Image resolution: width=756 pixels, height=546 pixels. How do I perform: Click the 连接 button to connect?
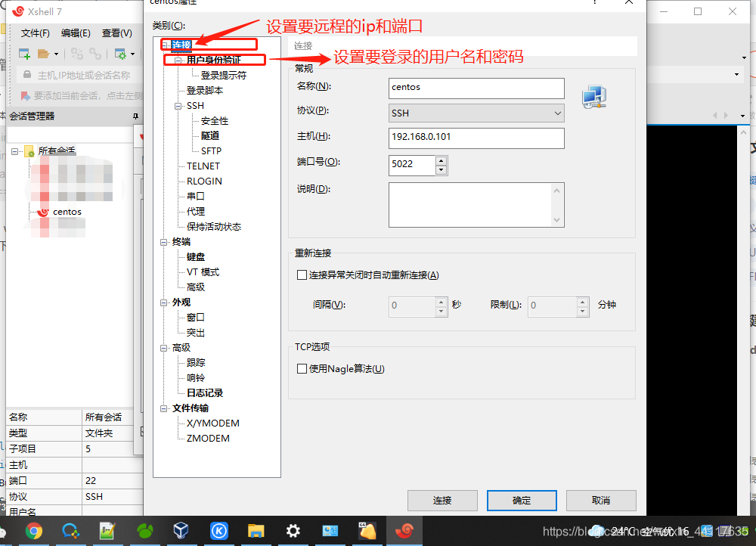[x=442, y=500]
